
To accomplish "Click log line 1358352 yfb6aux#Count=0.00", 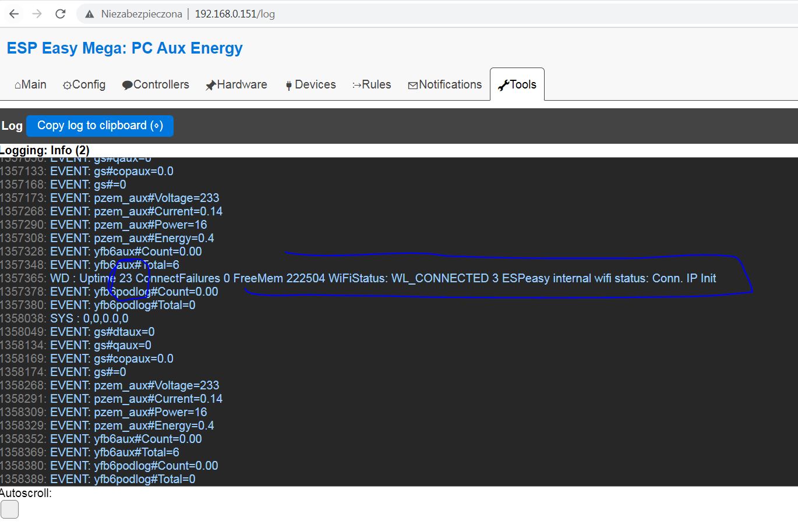I will pyautogui.click(x=101, y=439).
